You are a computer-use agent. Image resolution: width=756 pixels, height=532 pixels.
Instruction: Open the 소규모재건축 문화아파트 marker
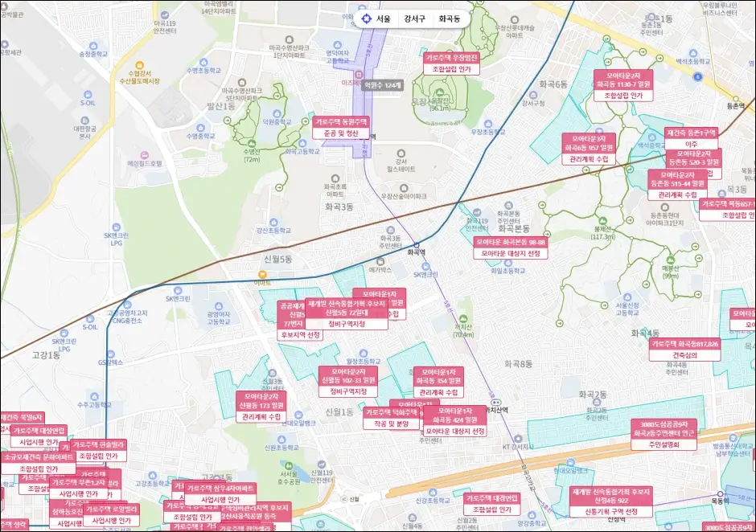(39, 463)
